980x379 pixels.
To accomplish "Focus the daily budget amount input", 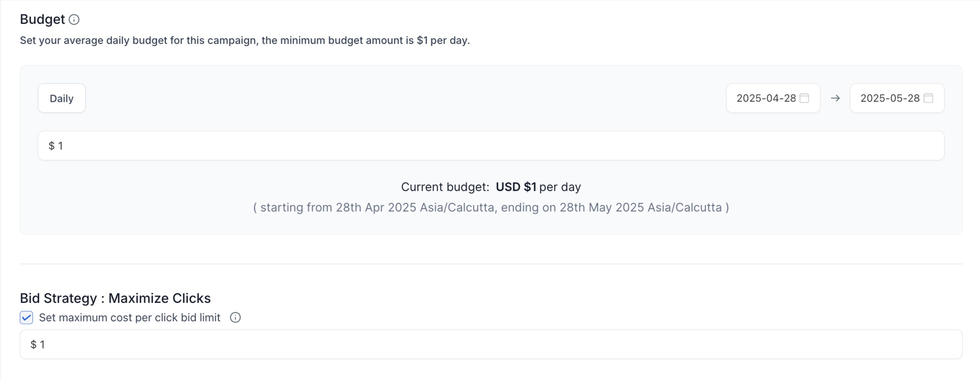I will pyautogui.click(x=491, y=146).
